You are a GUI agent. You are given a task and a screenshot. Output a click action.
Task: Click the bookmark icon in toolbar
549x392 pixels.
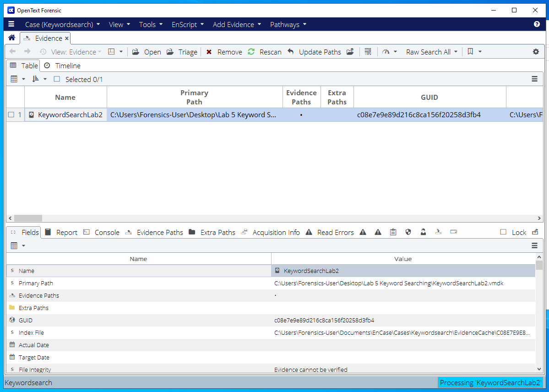coord(470,52)
